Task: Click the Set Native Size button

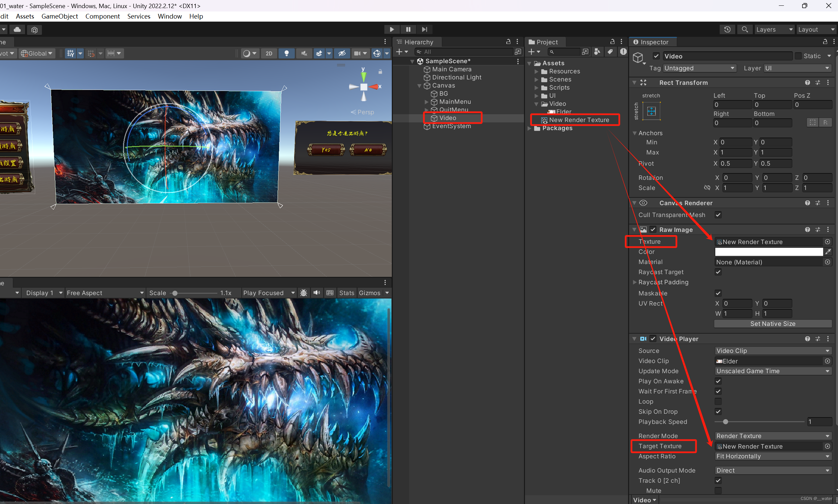Action: (x=773, y=323)
